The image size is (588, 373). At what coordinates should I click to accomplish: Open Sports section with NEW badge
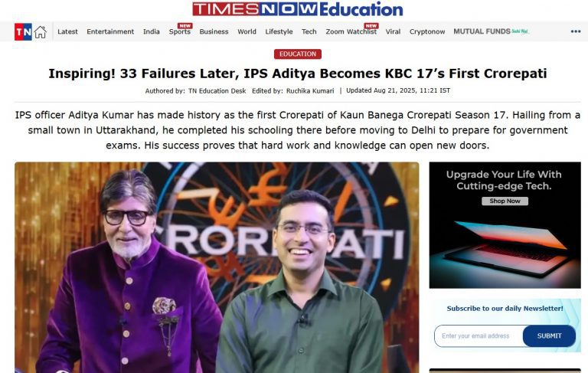(x=180, y=31)
